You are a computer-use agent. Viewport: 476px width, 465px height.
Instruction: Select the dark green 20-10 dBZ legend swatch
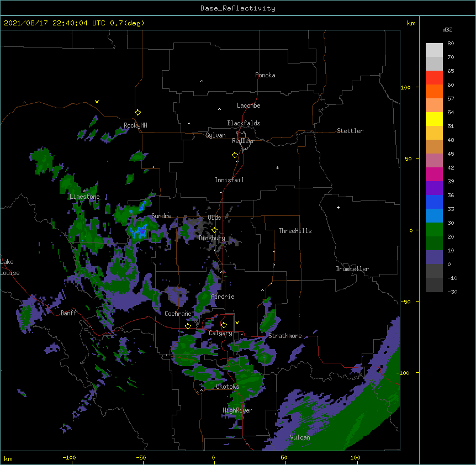point(434,244)
